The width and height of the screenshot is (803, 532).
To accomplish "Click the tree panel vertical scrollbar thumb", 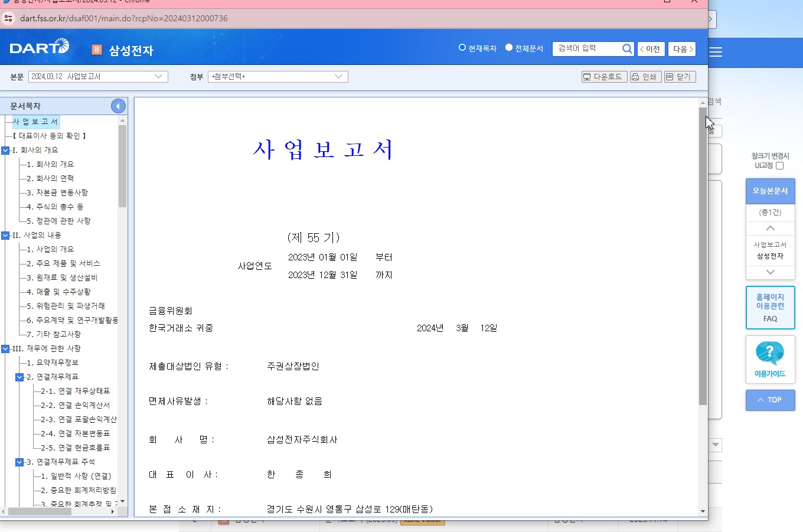I will [x=122, y=166].
